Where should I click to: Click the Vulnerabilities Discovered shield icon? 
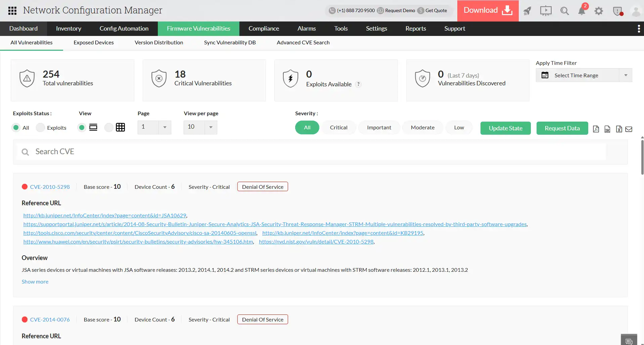(422, 78)
